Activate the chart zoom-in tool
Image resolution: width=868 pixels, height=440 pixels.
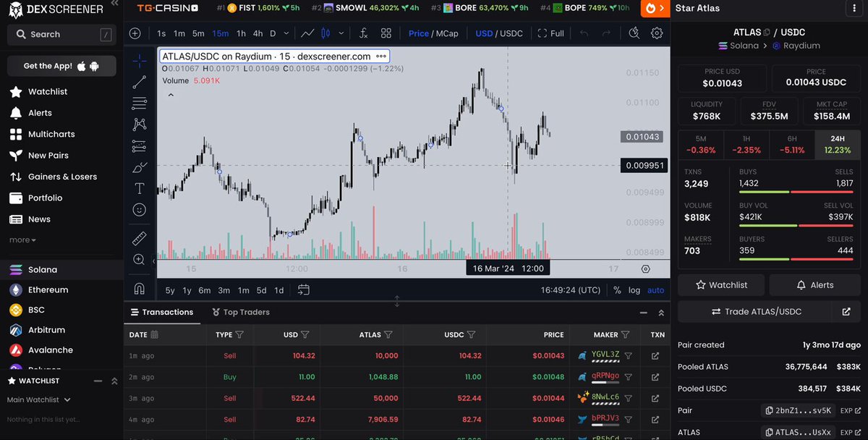pos(140,259)
